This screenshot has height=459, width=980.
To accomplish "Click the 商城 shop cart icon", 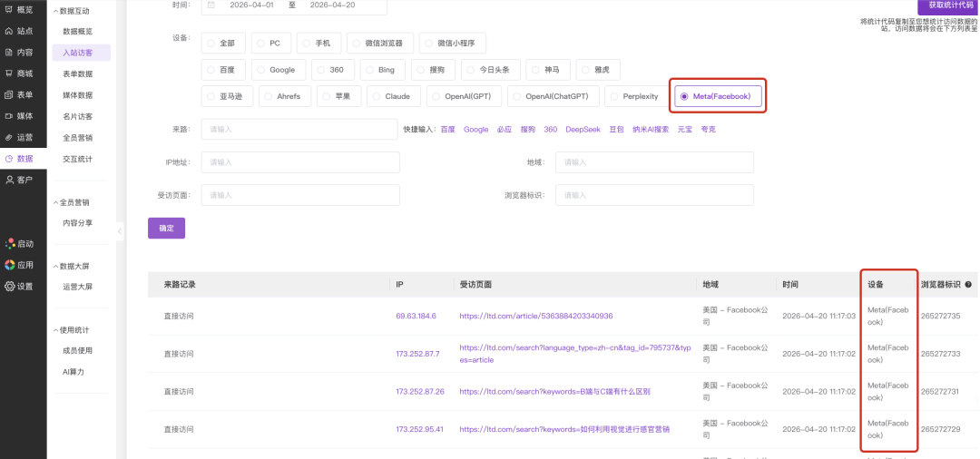I will (x=9, y=73).
